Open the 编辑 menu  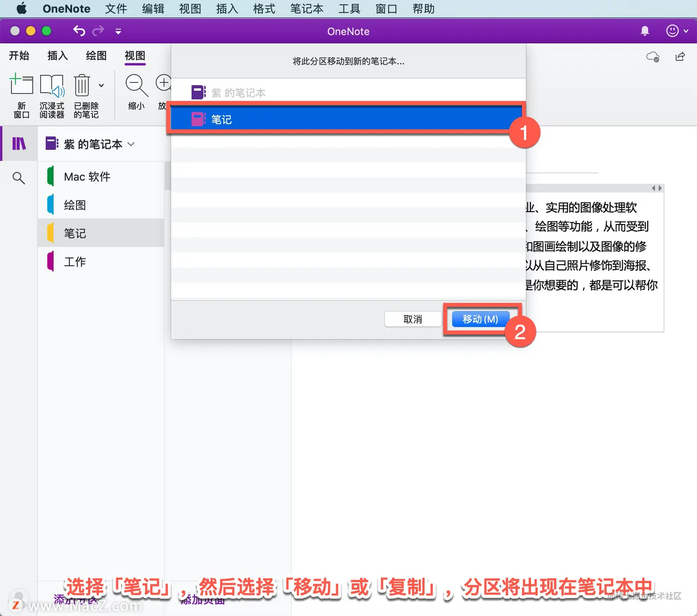click(x=153, y=8)
